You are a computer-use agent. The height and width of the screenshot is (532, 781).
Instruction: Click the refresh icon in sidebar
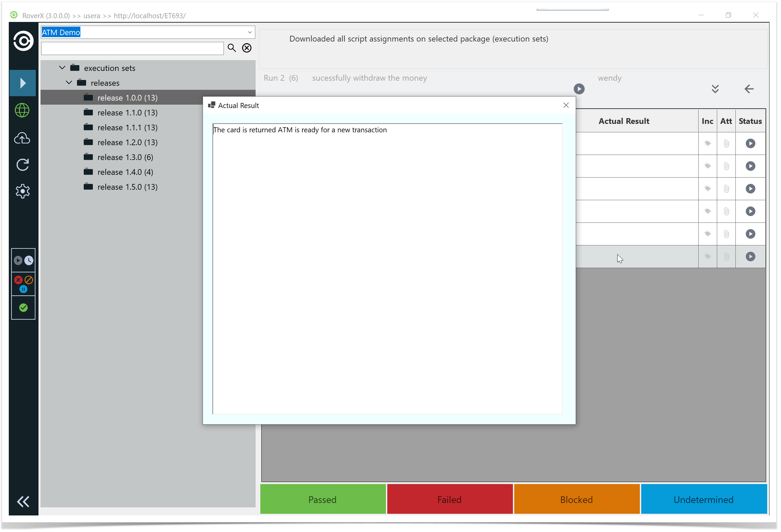[23, 165]
